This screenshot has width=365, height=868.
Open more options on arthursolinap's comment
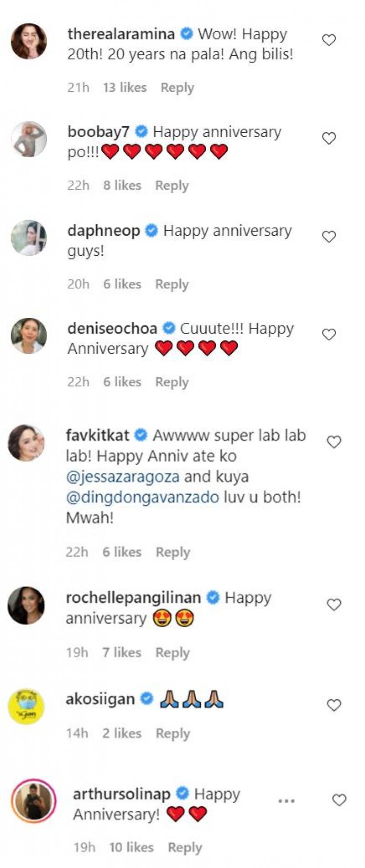(x=286, y=801)
